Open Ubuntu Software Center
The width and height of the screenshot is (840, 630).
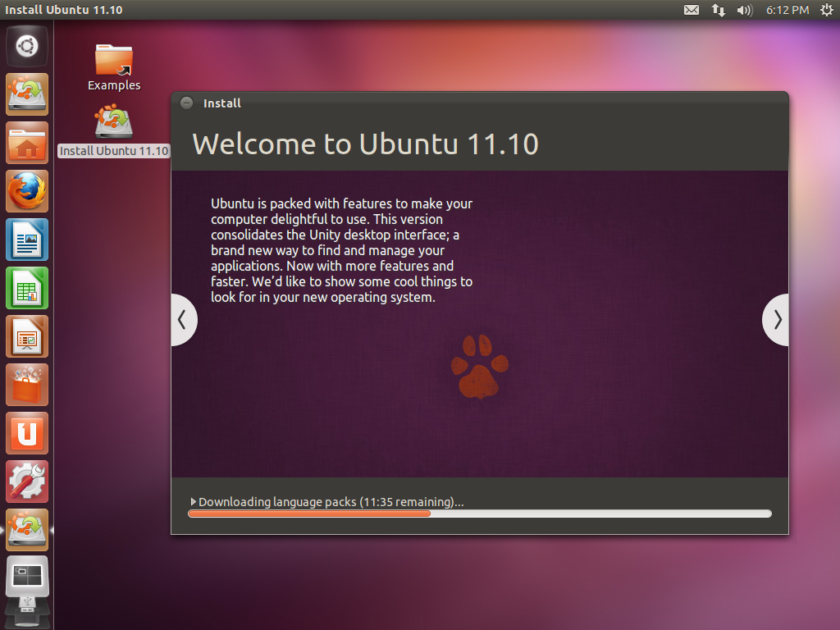click(27, 385)
